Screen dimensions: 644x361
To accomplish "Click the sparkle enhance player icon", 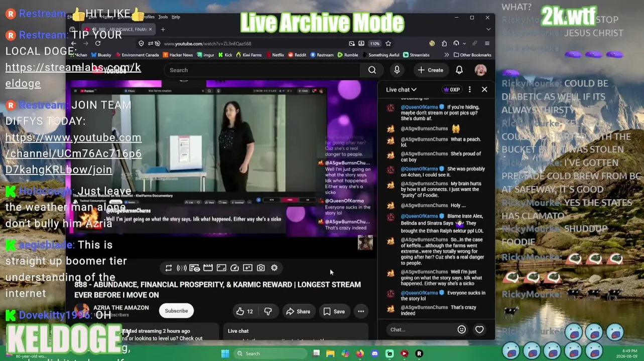I will (x=247, y=268).
